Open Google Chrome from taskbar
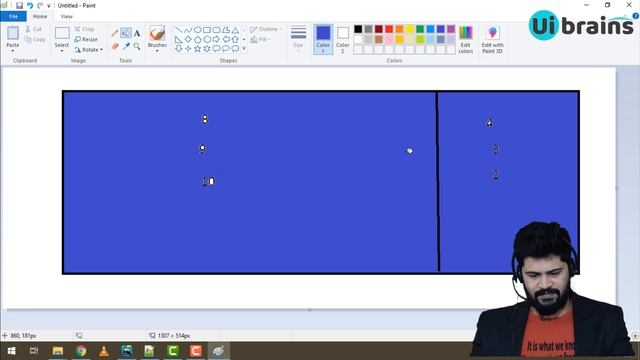This screenshot has width=640, height=360. (81, 351)
